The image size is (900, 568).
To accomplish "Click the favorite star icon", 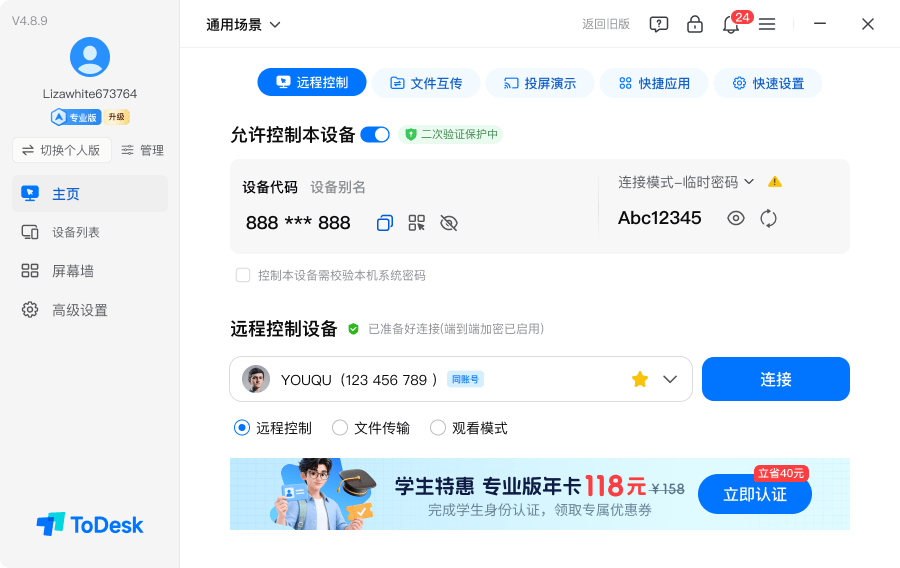I will (639, 379).
